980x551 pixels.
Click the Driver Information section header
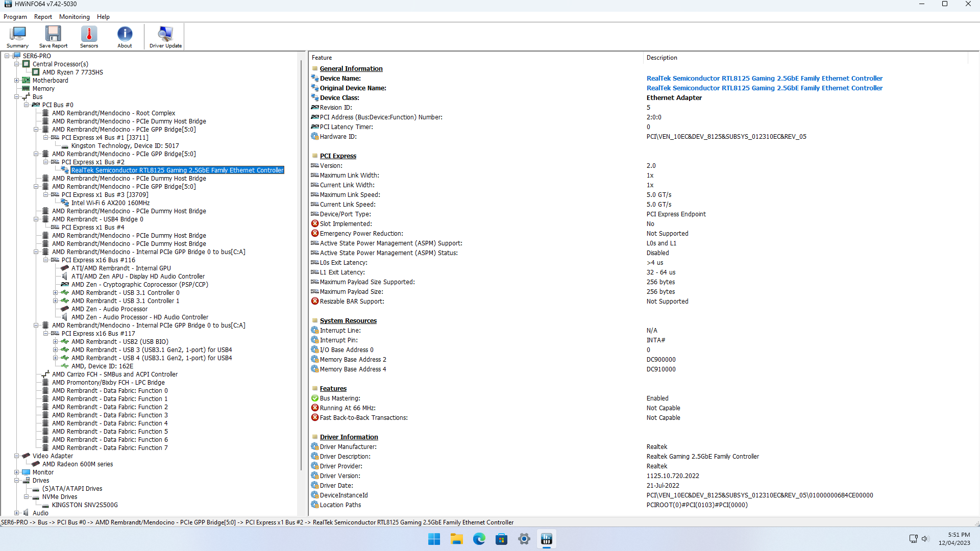click(349, 437)
